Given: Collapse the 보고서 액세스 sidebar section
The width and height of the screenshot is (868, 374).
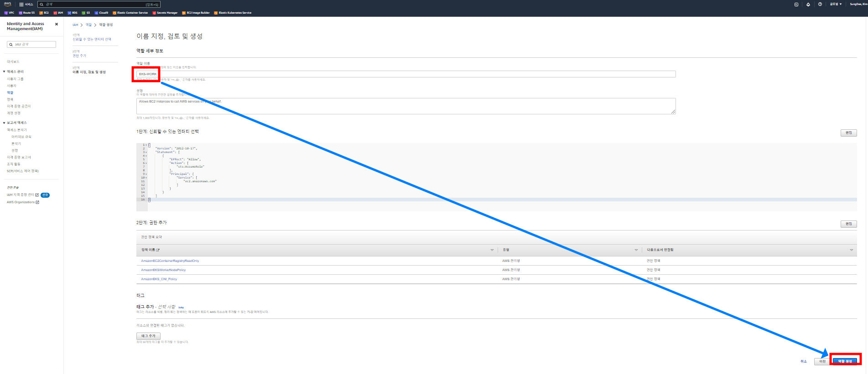Looking at the screenshot, I should click(x=4, y=123).
